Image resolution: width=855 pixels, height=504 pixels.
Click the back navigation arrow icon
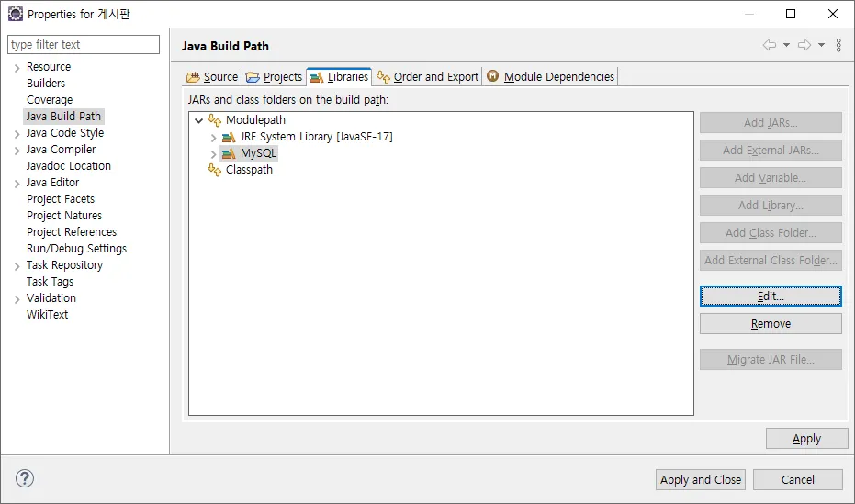(x=770, y=45)
